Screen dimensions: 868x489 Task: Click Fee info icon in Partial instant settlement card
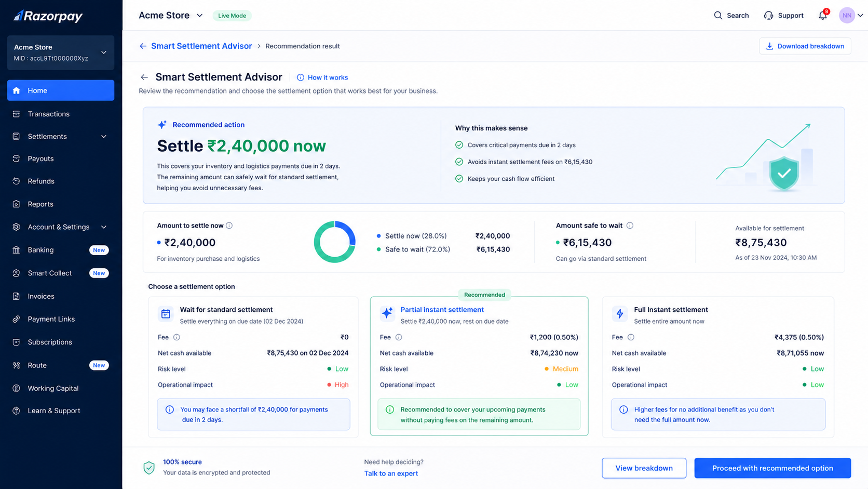coord(399,337)
